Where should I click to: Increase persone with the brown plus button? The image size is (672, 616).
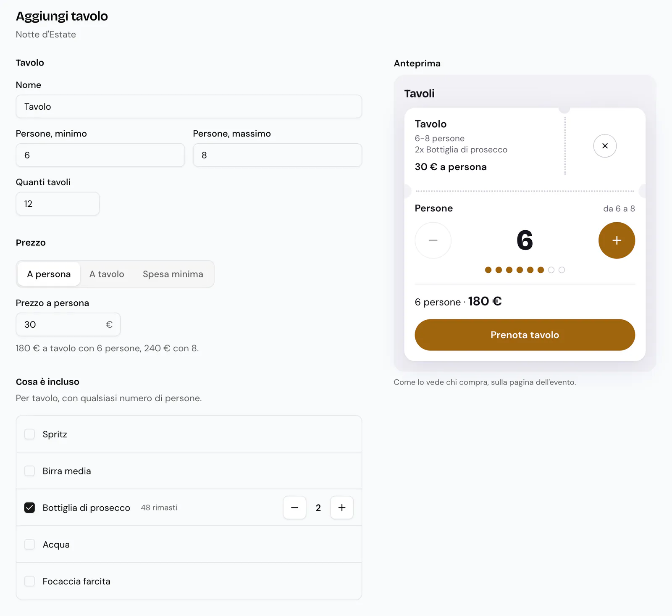coord(617,240)
